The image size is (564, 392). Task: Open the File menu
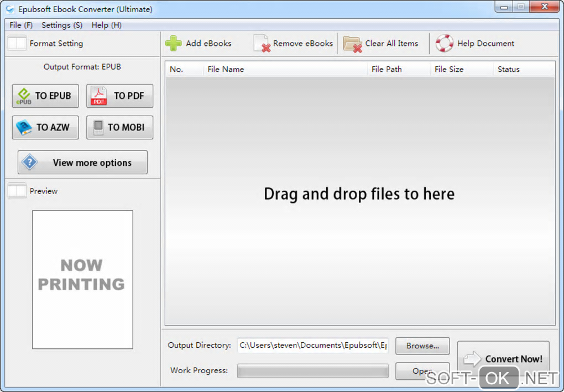[21, 25]
